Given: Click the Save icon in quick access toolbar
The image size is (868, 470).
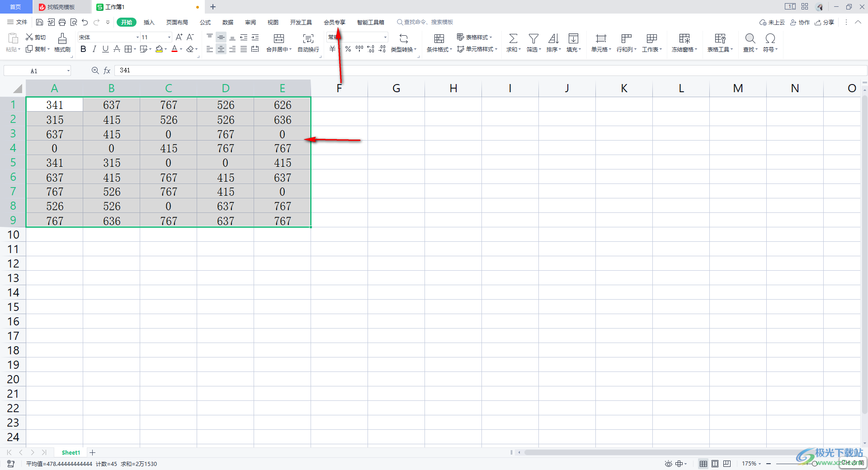Looking at the screenshot, I should pyautogui.click(x=39, y=22).
